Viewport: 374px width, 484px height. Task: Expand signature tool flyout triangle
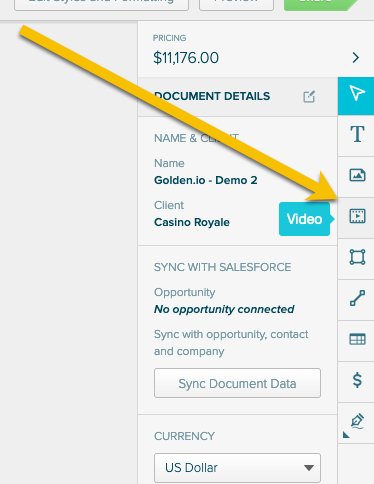coord(346,435)
